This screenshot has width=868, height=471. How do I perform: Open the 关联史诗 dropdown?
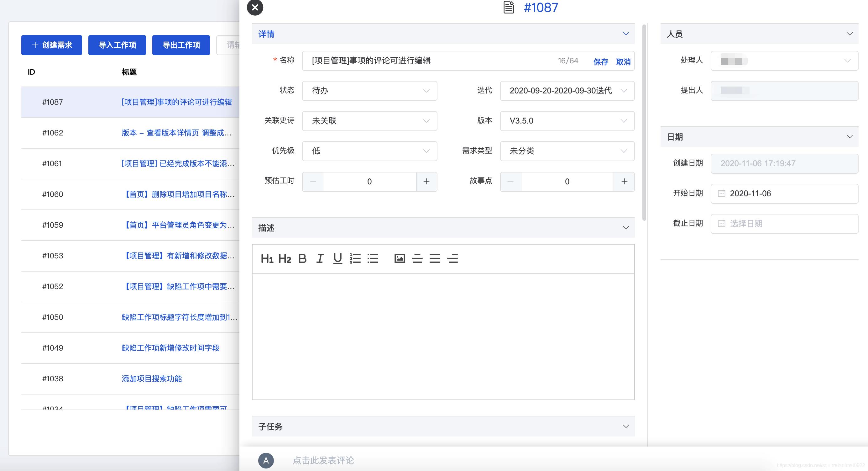point(370,121)
